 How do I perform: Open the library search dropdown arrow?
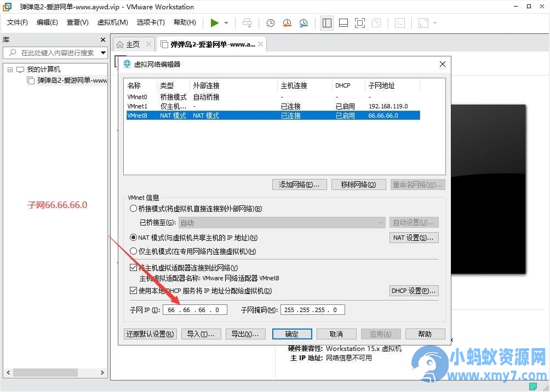103,53
